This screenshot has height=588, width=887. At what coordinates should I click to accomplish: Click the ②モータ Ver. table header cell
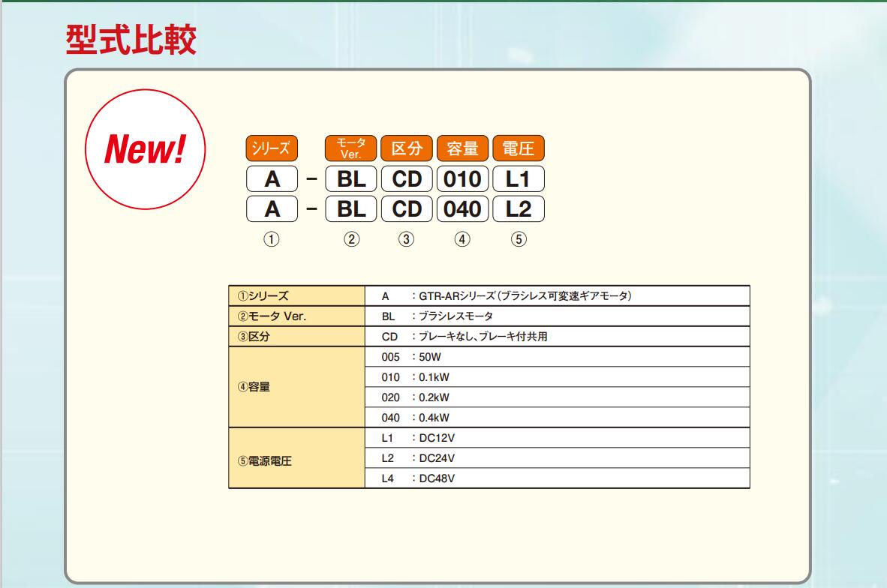point(296,316)
